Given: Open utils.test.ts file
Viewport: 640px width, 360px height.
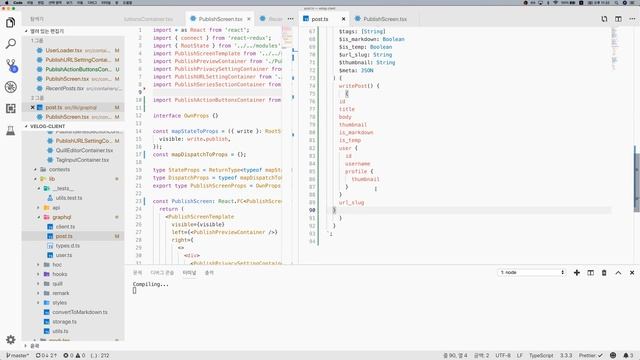Looking at the screenshot, I should tap(69, 198).
